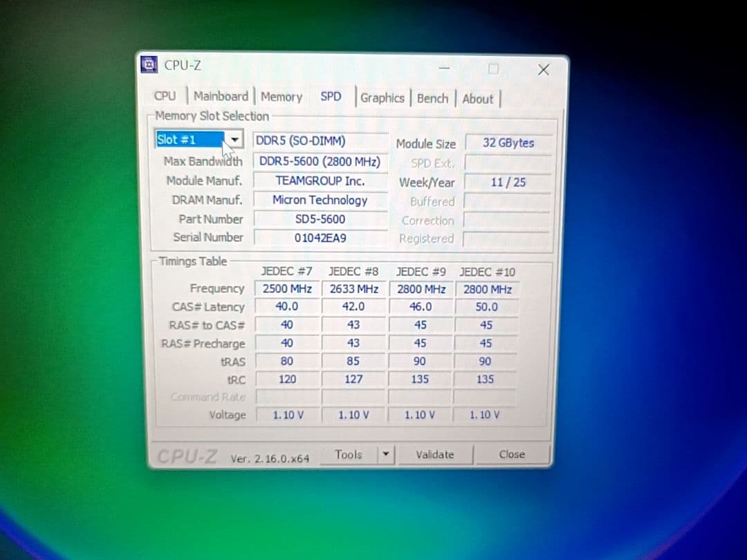747x560 pixels.
Task: Click the Week/Year value 11/25
Action: 508,182
